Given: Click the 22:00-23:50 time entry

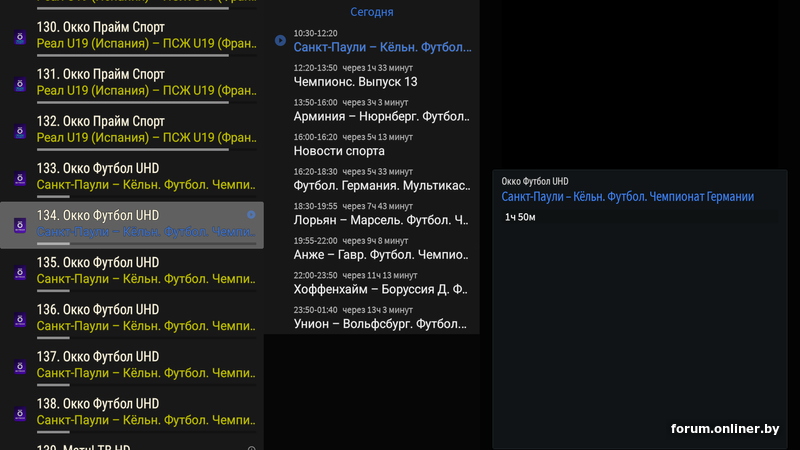Looking at the screenshot, I should [315, 276].
